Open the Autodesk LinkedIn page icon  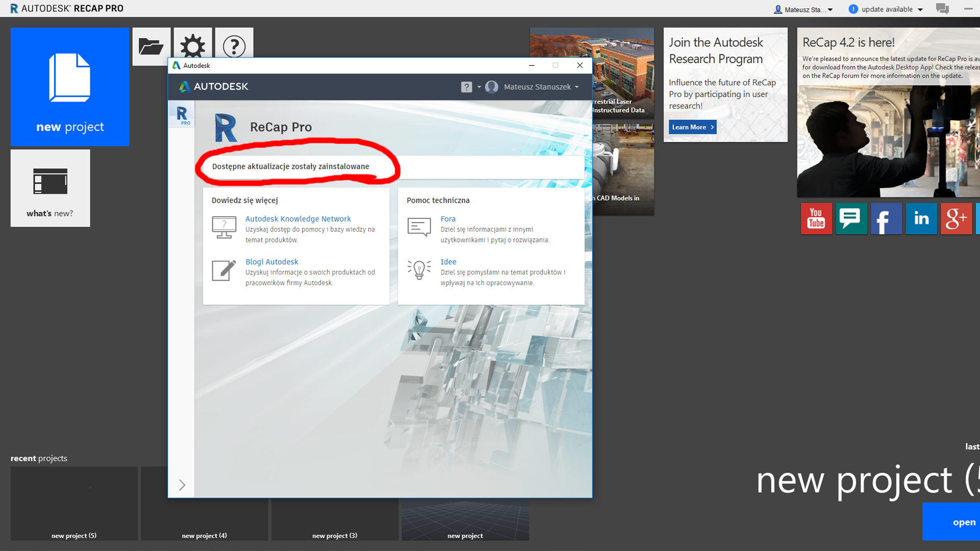[921, 218]
